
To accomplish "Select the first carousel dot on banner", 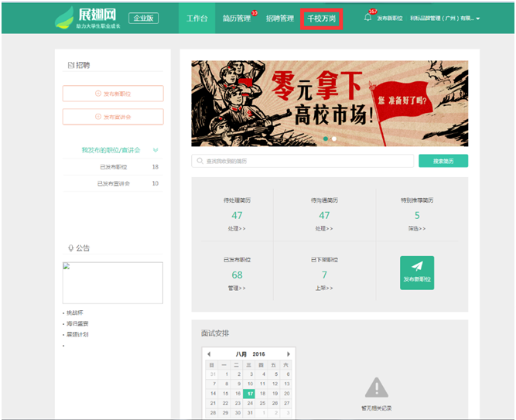I will (x=326, y=139).
